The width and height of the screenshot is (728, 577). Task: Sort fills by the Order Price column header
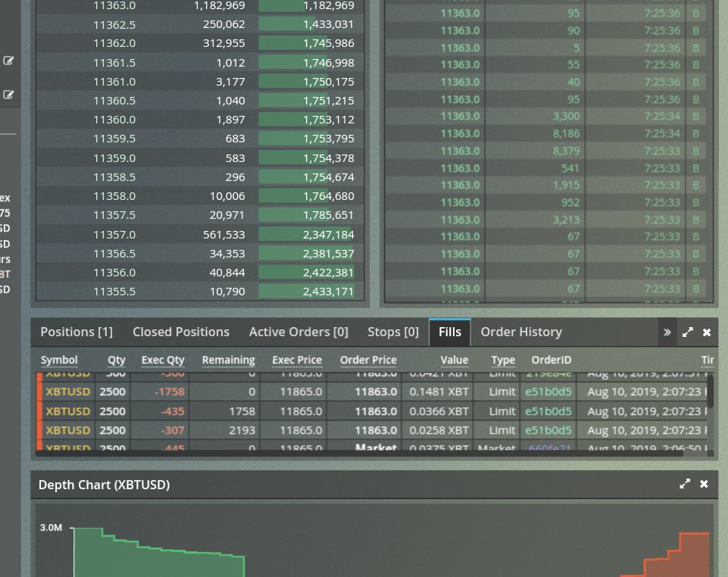[x=368, y=360]
